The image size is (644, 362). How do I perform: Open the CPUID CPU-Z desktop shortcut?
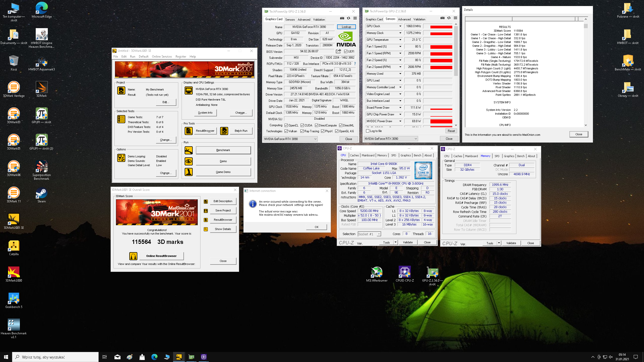405,274
